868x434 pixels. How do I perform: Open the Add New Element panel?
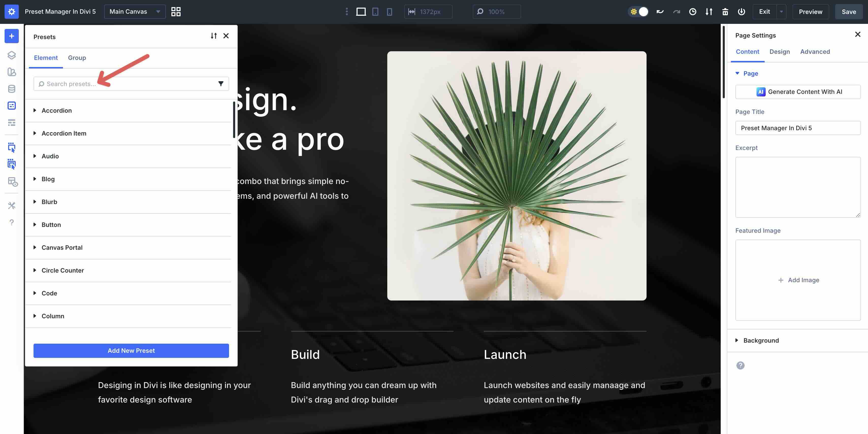11,36
